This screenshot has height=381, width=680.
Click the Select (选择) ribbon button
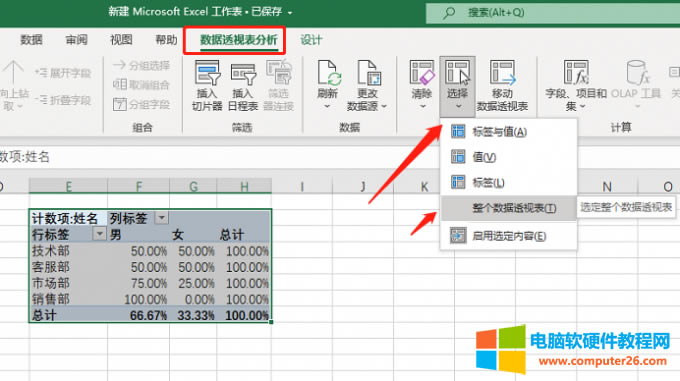point(458,85)
